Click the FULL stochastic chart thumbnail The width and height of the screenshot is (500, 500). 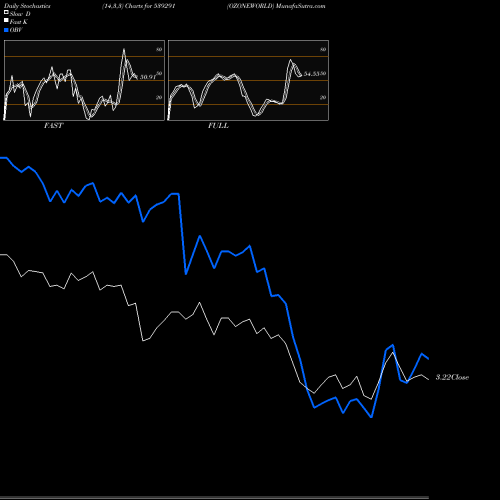coord(248,80)
